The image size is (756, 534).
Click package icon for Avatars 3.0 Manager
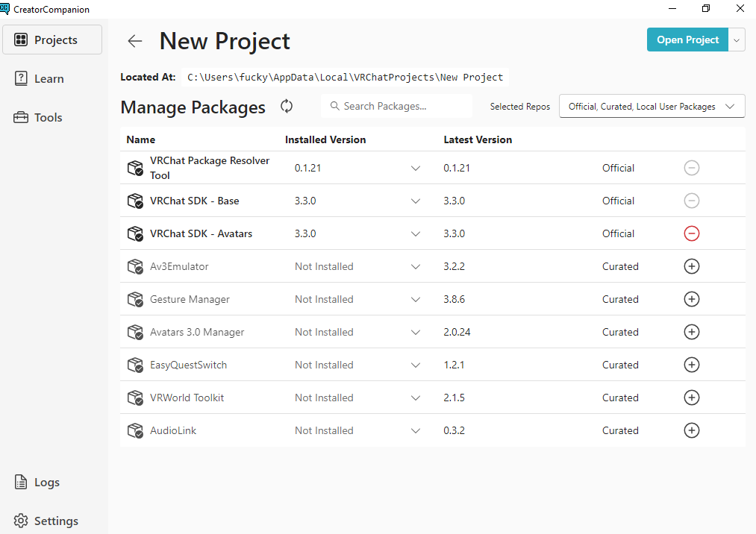pyautogui.click(x=135, y=332)
